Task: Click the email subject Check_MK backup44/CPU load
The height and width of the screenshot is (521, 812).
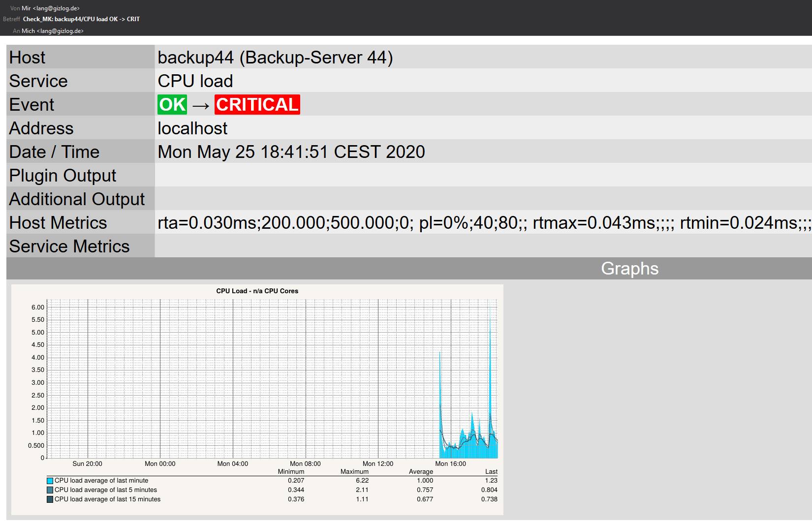Action: [x=81, y=19]
